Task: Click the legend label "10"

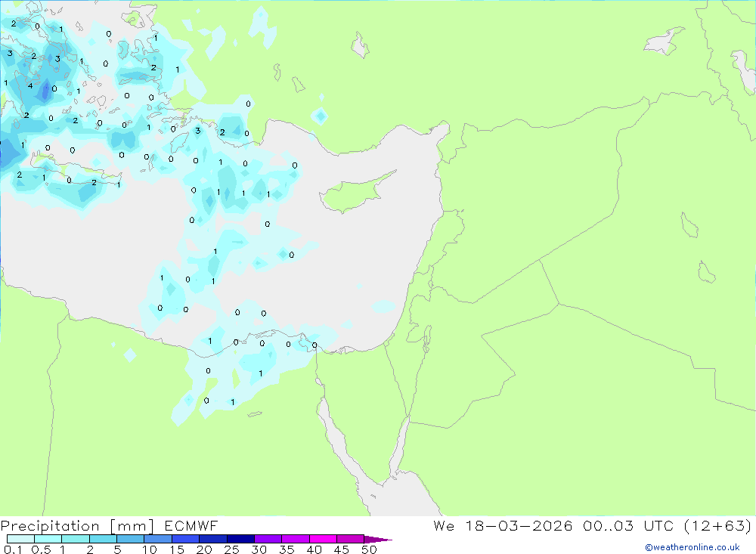Action: [x=150, y=549]
